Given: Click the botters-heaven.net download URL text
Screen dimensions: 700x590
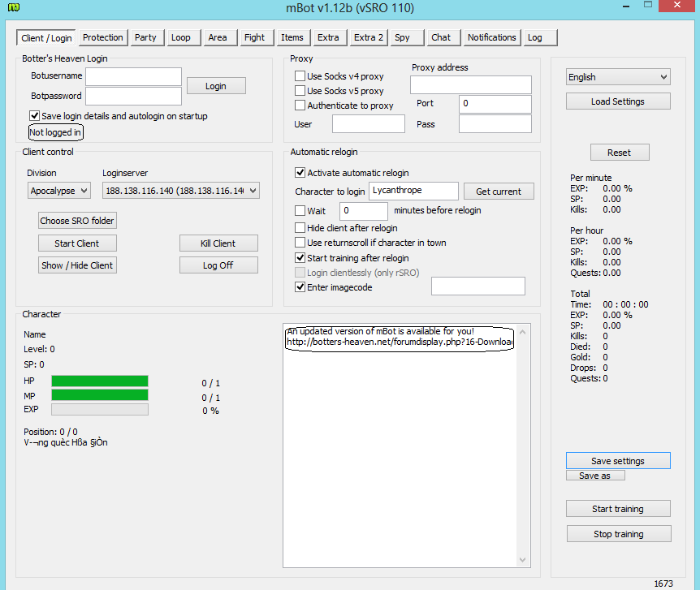Looking at the screenshot, I should pos(400,342).
